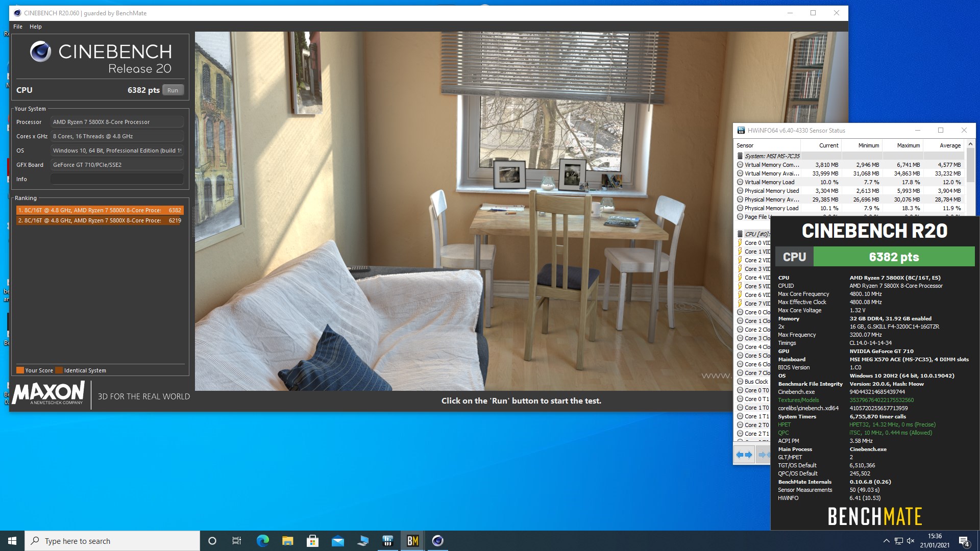Click the OS field showing Windows 10
The height and width of the screenshot is (551, 980).
coord(117,151)
